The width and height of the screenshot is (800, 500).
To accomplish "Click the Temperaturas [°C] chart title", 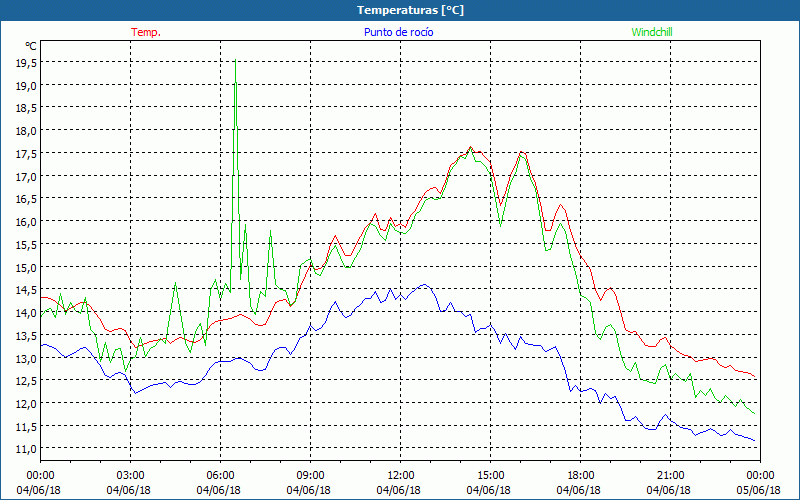I will [x=410, y=10].
